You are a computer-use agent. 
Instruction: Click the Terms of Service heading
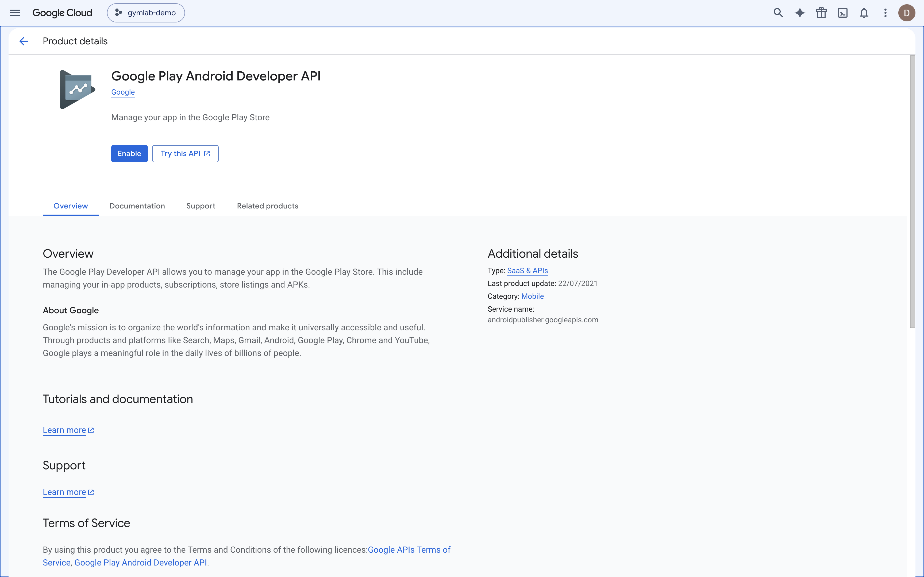click(86, 523)
